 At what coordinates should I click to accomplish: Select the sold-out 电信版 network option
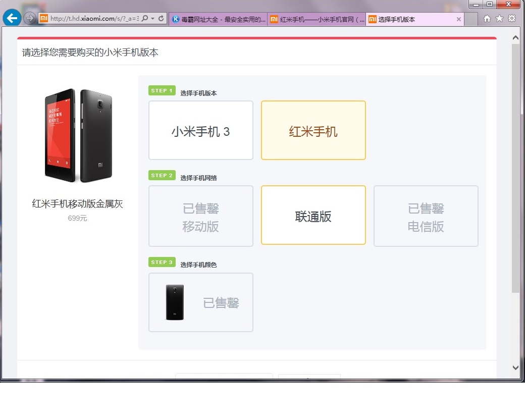[426, 216]
